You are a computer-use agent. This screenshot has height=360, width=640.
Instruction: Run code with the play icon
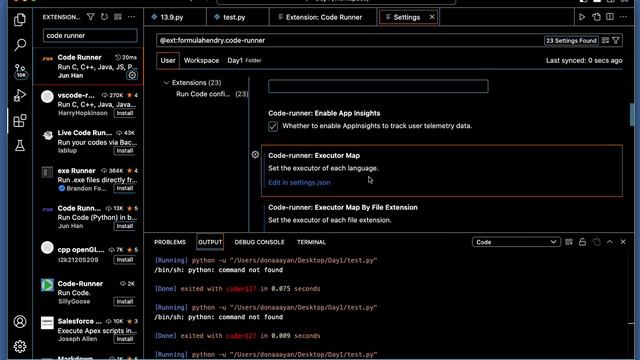pos(582,17)
